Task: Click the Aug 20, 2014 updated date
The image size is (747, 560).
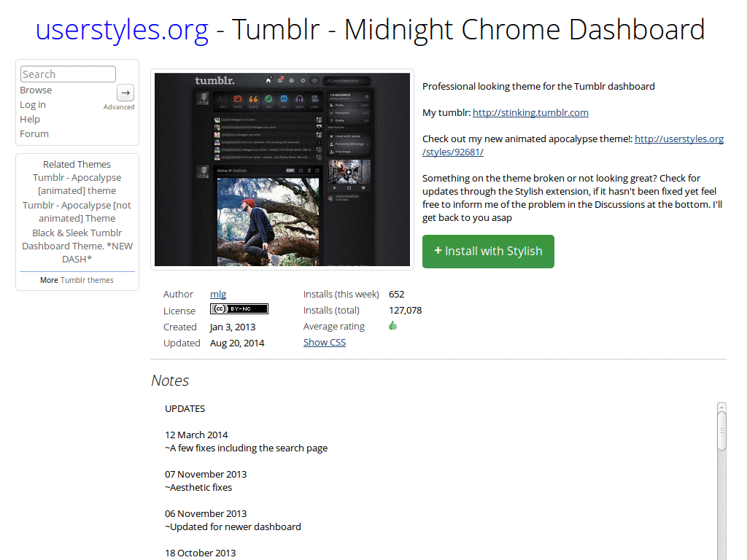Action: [x=237, y=343]
